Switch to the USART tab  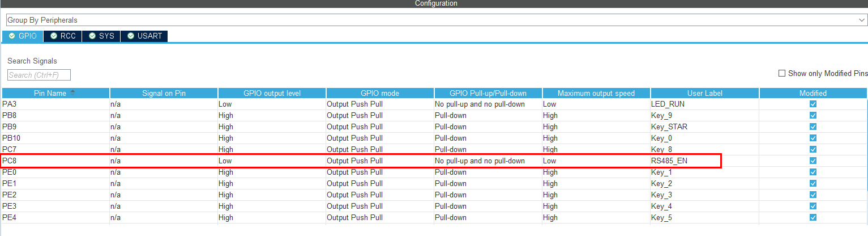tap(144, 36)
